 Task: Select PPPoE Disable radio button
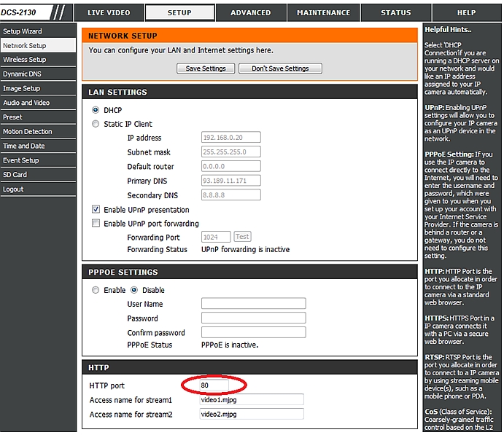(x=133, y=290)
